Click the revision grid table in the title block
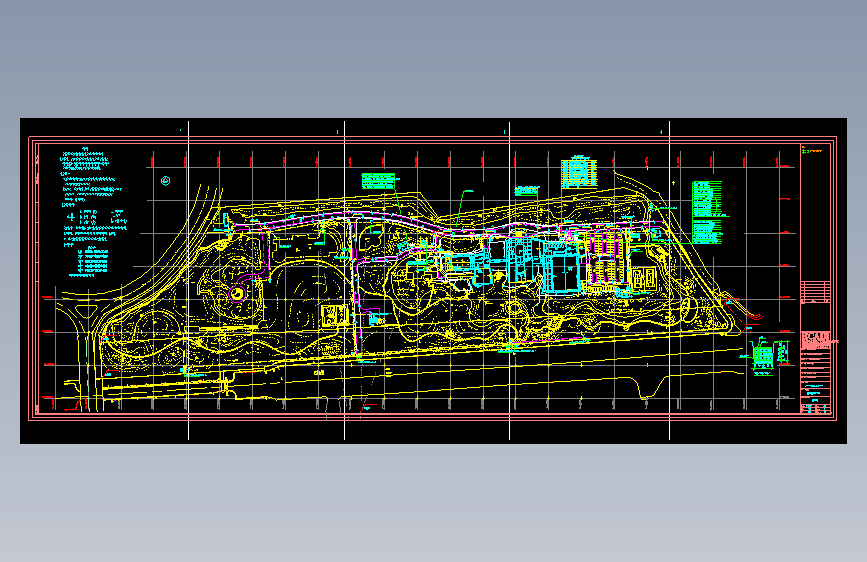Viewport: 867px width, 562px height. (816, 291)
